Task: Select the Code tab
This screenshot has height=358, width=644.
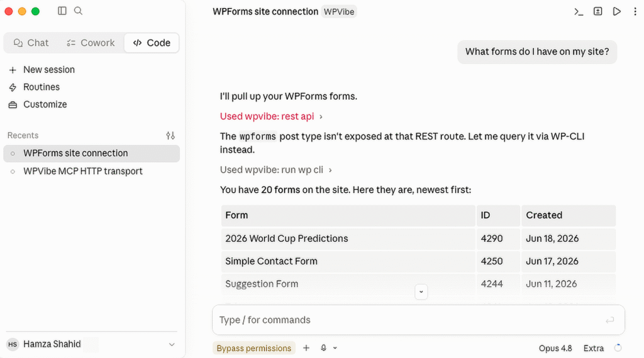Action: pos(152,43)
